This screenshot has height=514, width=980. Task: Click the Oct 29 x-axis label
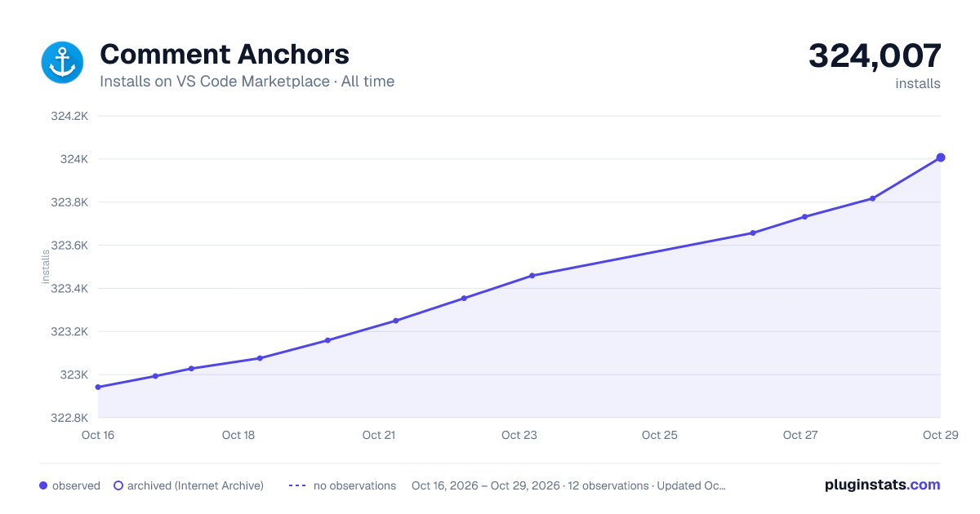coord(939,435)
